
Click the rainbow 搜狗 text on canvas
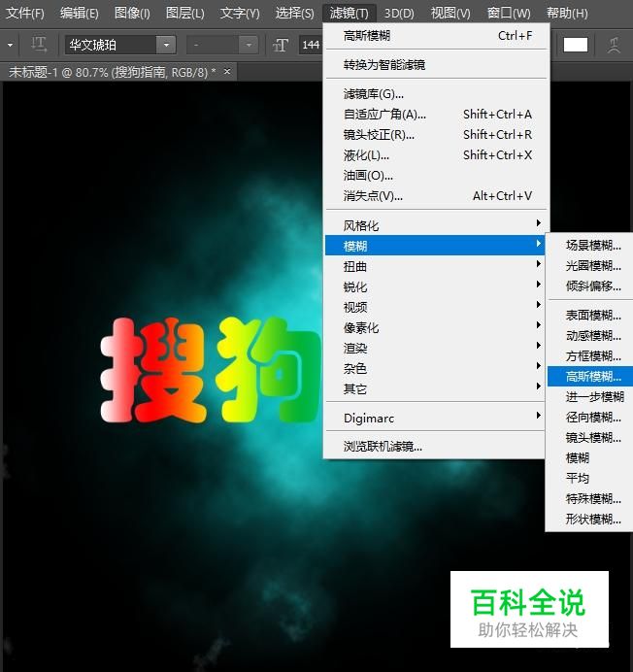[211, 370]
